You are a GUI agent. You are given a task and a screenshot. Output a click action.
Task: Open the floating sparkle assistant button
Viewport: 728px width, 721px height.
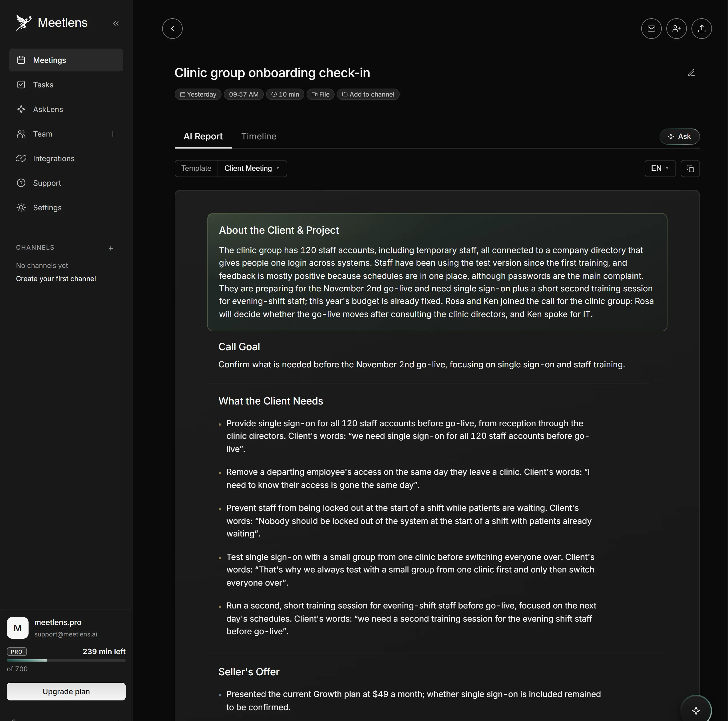pyautogui.click(x=696, y=710)
